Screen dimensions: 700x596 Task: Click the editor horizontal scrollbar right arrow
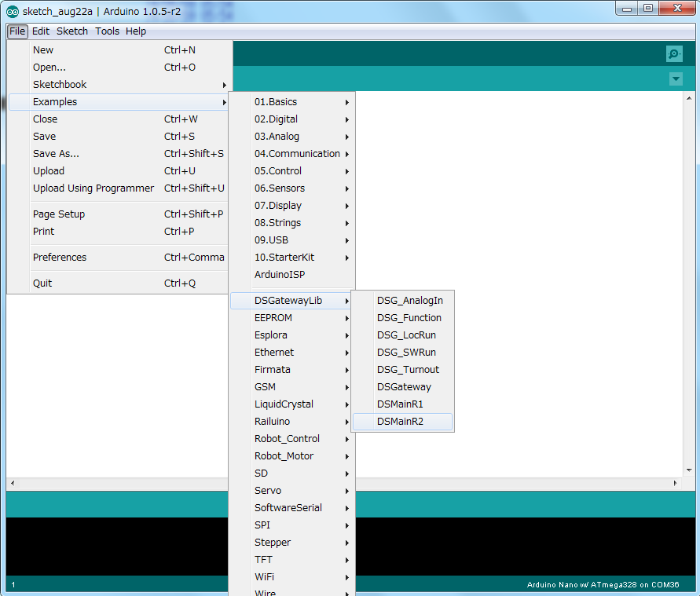675,483
